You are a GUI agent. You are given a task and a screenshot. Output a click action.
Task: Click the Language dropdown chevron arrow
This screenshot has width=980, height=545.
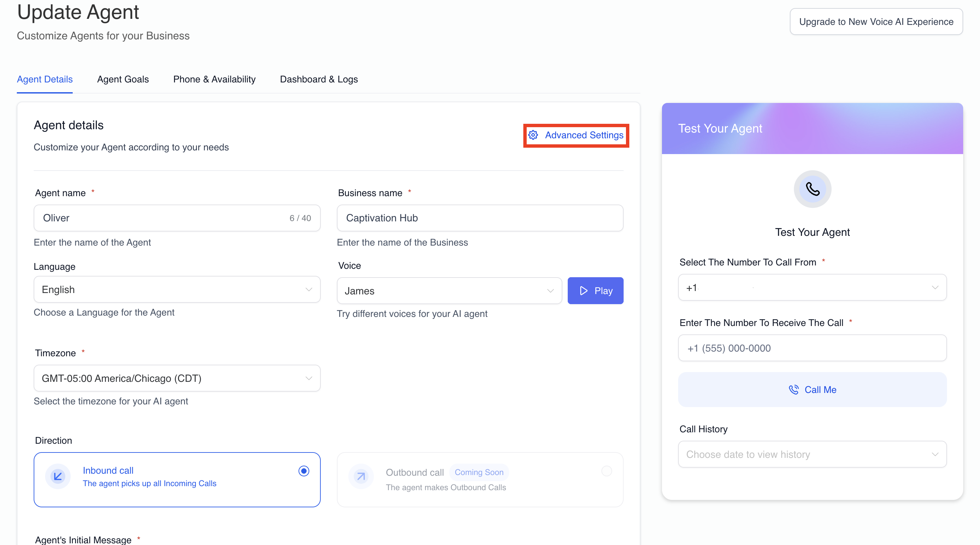tap(309, 289)
